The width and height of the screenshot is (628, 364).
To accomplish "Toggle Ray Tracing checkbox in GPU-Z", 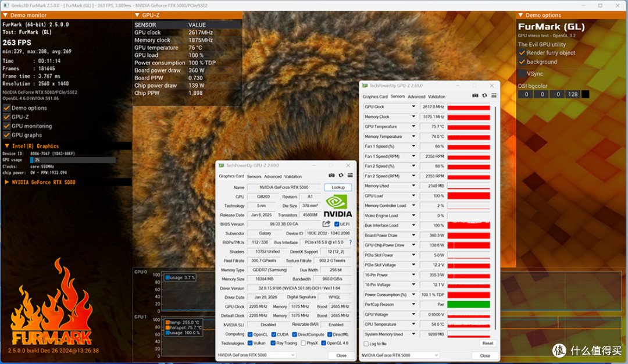I will (x=273, y=343).
